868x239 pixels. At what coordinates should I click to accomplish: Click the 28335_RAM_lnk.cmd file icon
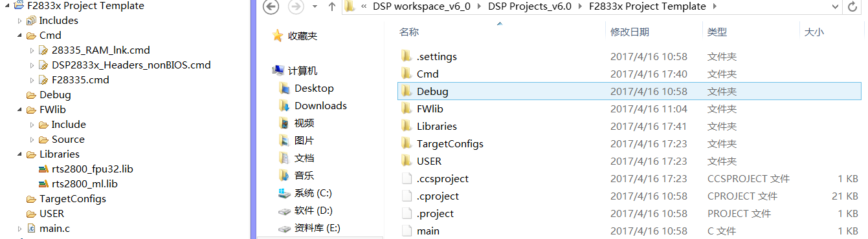(x=43, y=50)
